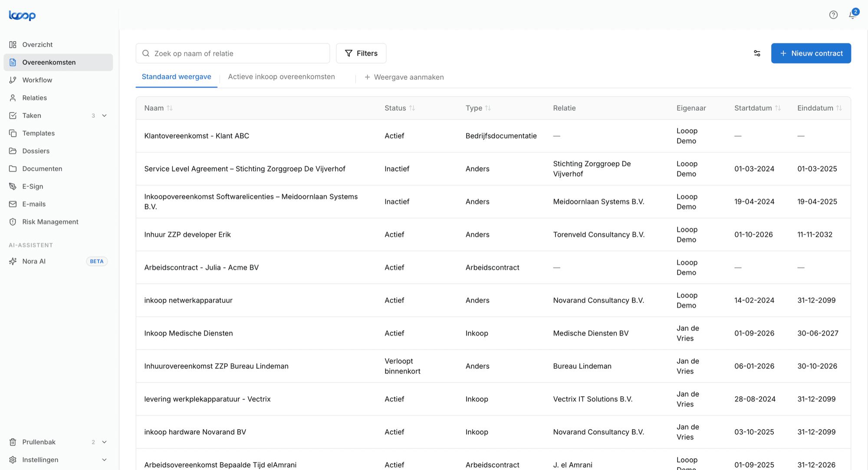Open Inhuur ZZP developer Erik contract
868x470 pixels.
click(x=187, y=235)
